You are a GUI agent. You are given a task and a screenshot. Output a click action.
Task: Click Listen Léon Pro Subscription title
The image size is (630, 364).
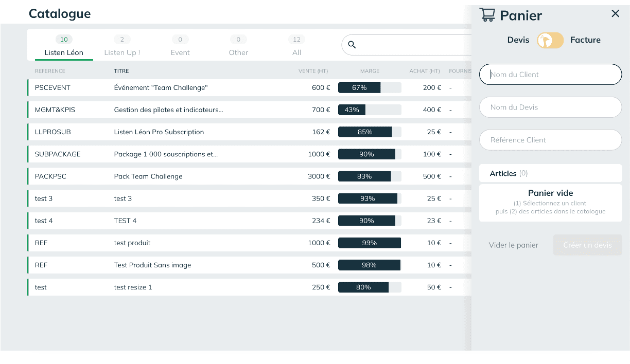pyautogui.click(x=159, y=132)
